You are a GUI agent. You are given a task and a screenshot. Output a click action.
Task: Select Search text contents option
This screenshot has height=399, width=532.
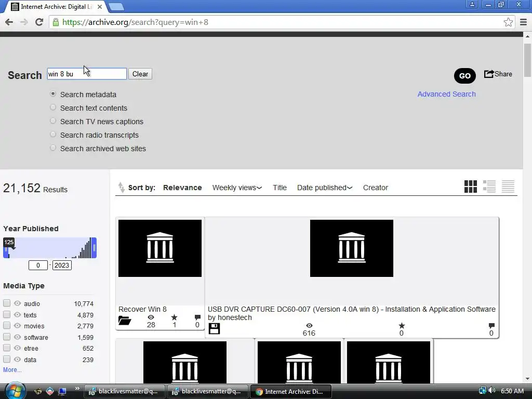click(x=53, y=108)
